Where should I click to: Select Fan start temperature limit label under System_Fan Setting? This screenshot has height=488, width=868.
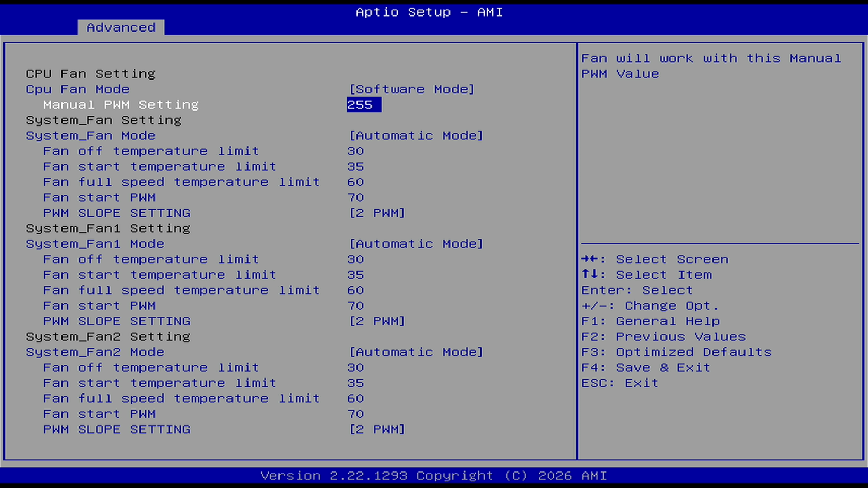160,167
